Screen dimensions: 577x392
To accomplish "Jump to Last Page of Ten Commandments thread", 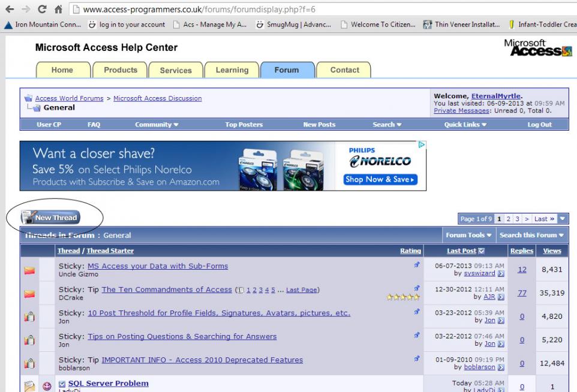I will [301, 290].
